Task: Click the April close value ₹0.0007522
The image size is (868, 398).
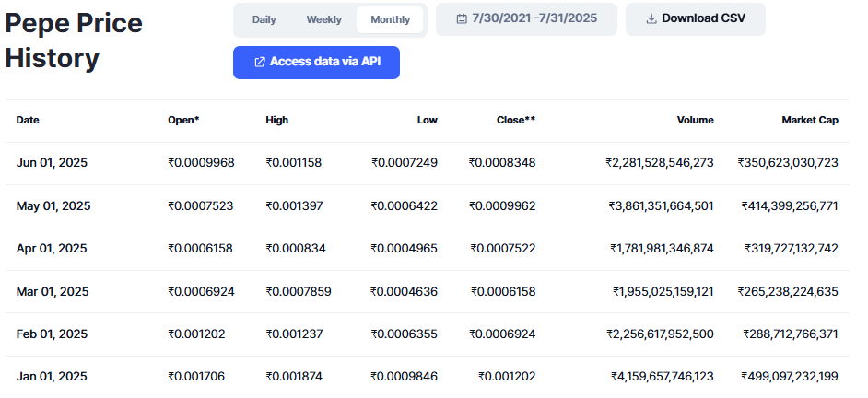Action: click(x=503, y=248)
